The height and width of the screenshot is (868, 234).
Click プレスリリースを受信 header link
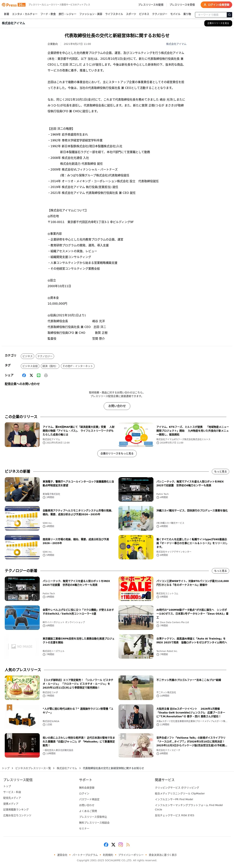(182, 5)
